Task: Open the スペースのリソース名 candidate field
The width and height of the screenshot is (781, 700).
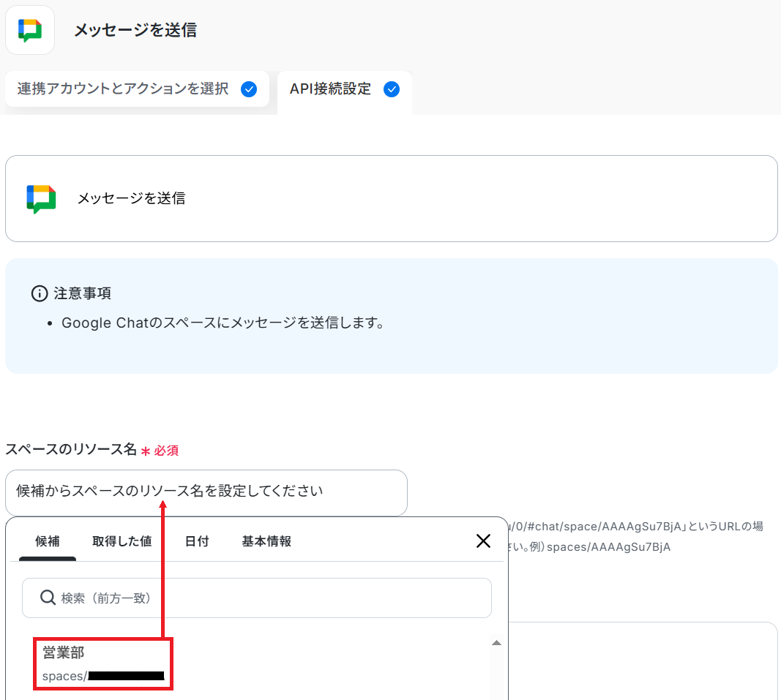Action: [x=206, y=492]
